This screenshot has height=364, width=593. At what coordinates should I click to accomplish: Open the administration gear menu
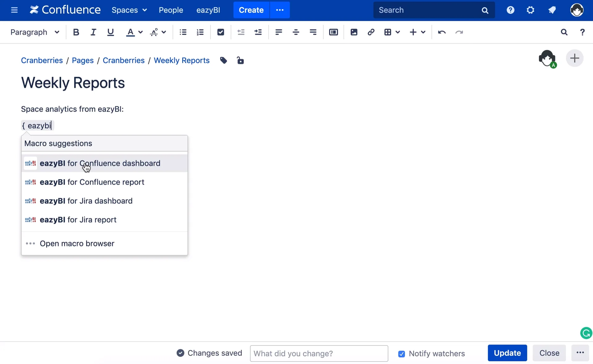530,10
